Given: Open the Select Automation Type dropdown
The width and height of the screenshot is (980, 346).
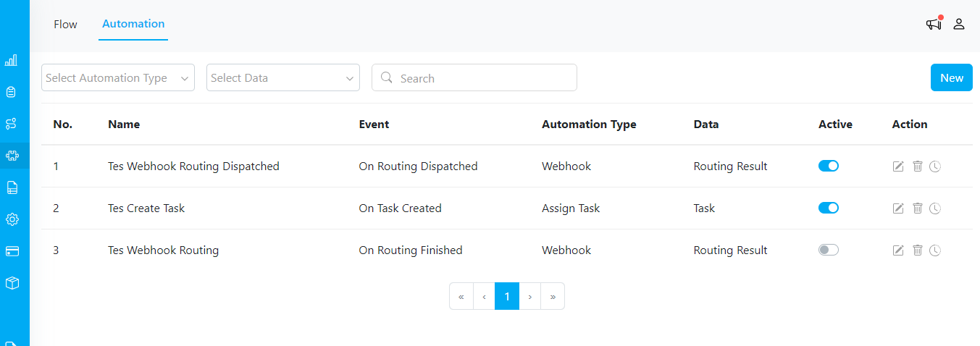Looking at the screenshot, I should click(x=118, y=77).
